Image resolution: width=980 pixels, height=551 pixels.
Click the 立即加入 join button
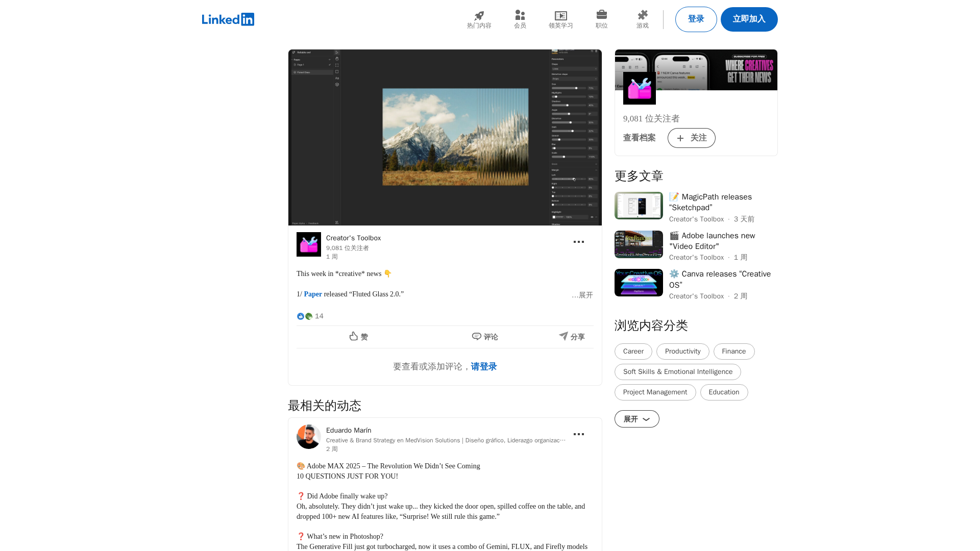point(749,19)
